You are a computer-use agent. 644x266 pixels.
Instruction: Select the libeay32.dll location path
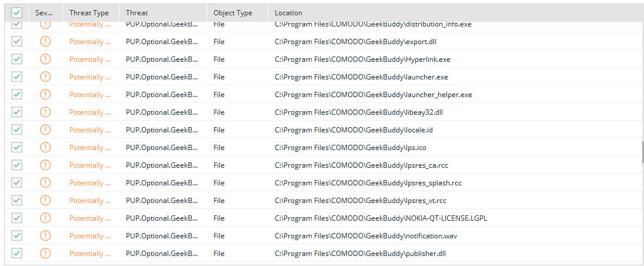pos(358,112)
